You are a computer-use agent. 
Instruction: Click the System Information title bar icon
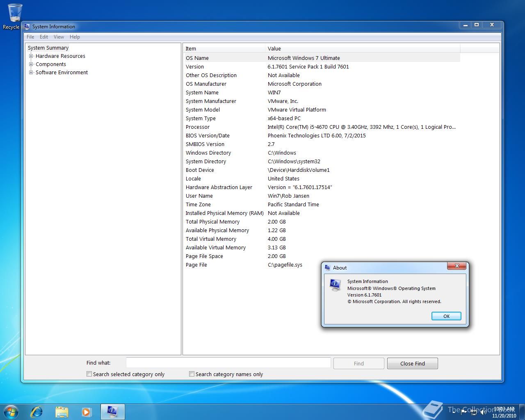[27, 27]
